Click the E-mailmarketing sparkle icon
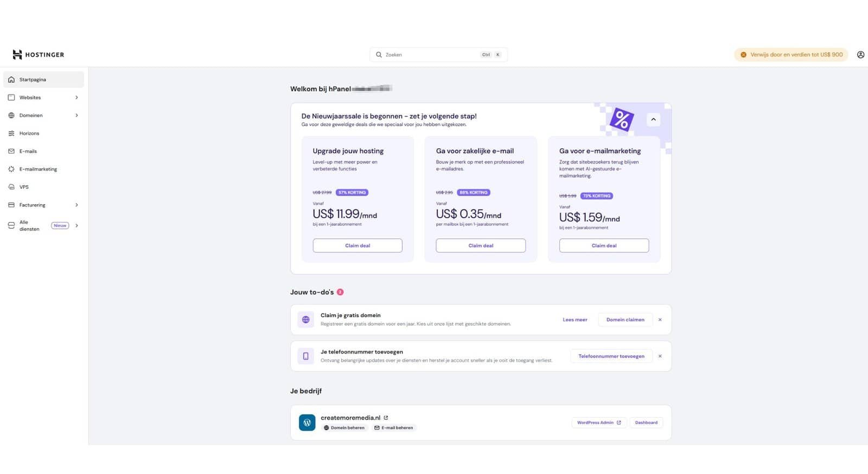This screenshot has width=868, height=474. (11, 169)
